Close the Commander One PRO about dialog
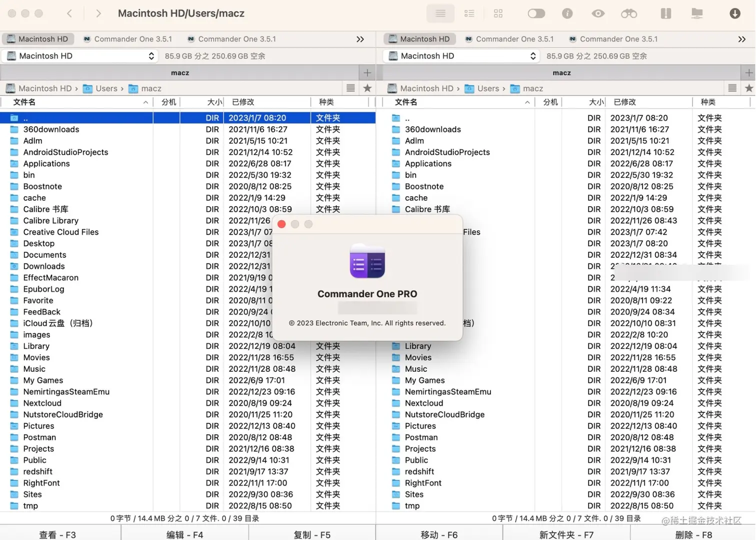 click(x=281, y=224)
